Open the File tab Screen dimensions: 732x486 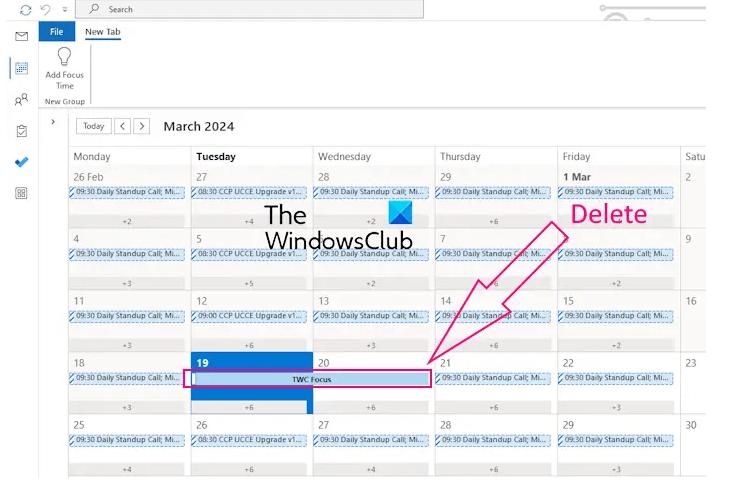coord(56,31)
